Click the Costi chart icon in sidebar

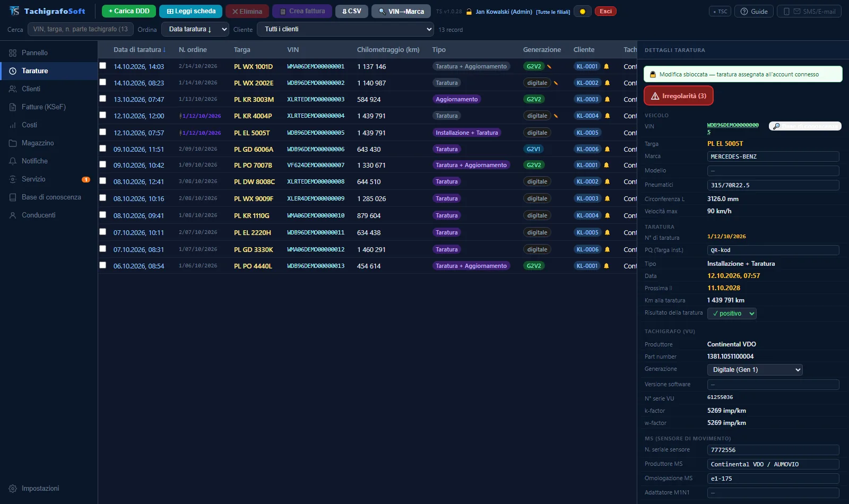click(x=13, y=125)
